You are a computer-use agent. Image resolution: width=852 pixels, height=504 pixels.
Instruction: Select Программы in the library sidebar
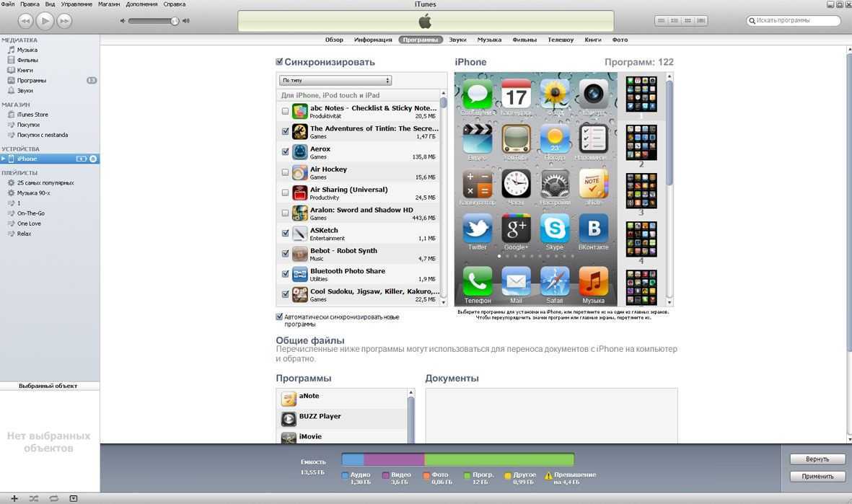click(x=32, y=80)
